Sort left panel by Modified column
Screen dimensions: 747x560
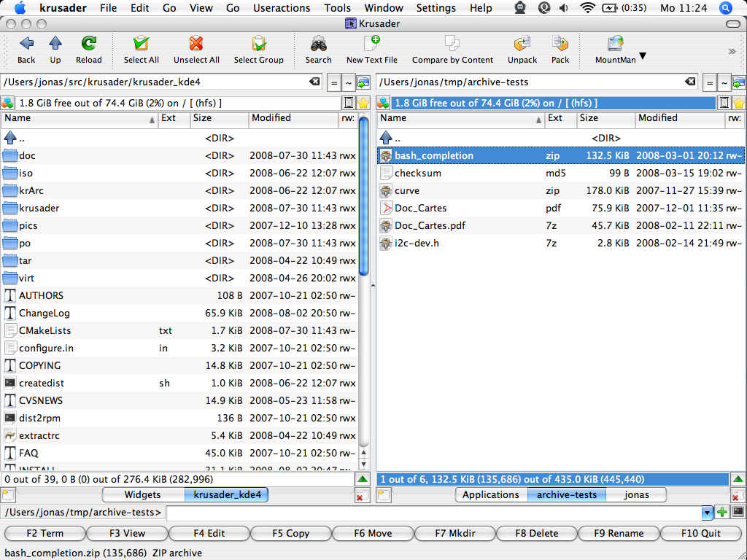(x=293, y=120)
